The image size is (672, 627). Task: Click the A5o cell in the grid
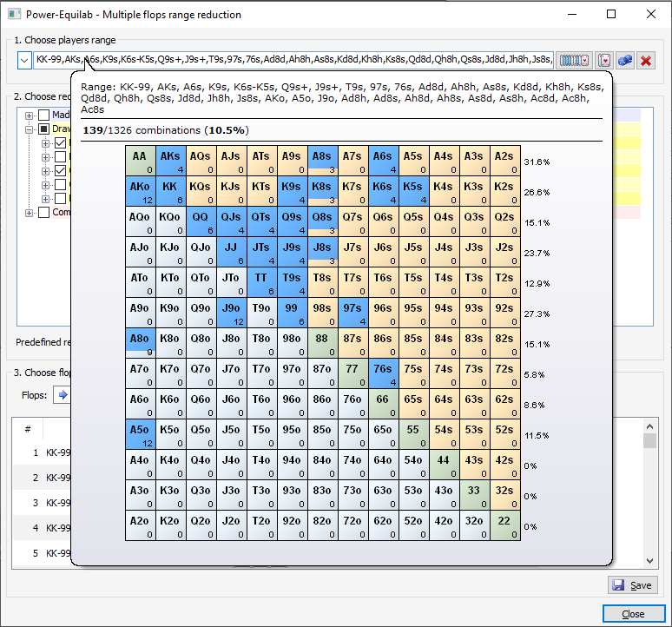(x=141, y=434)
